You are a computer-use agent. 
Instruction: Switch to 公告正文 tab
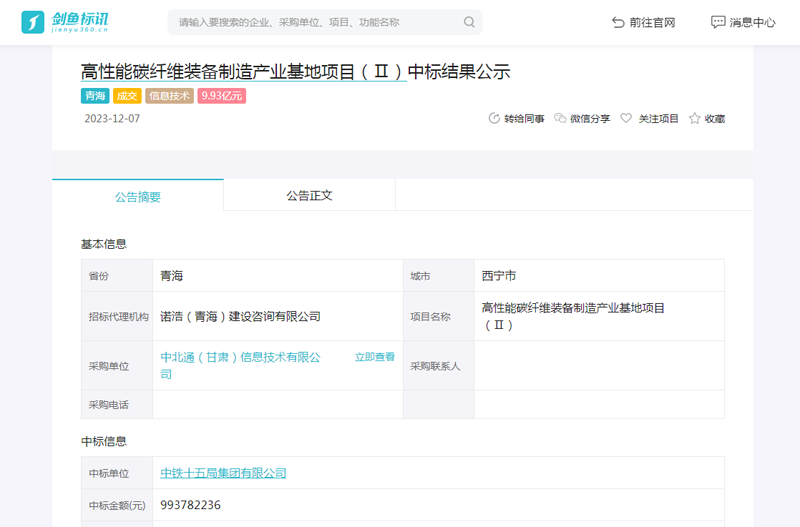(x=309, y=195)
